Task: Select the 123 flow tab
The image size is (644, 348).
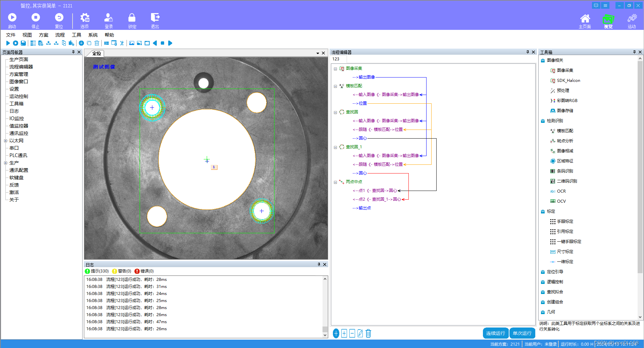Action: pos(336,59)
